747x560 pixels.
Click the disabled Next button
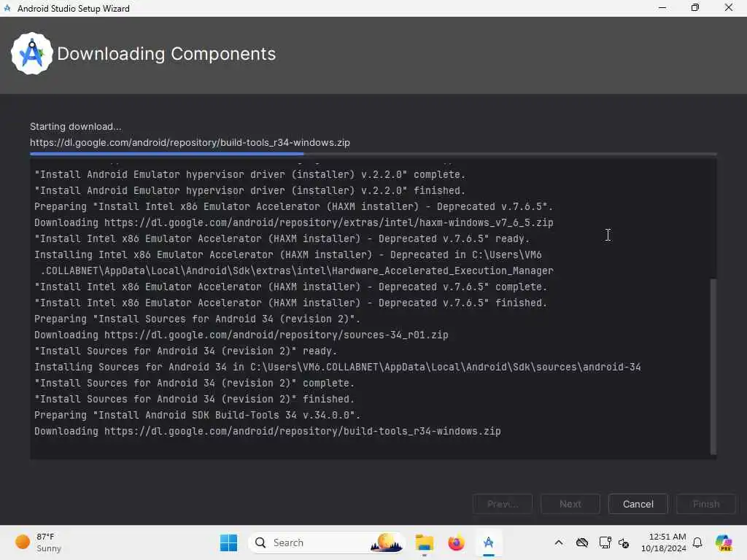570,504
